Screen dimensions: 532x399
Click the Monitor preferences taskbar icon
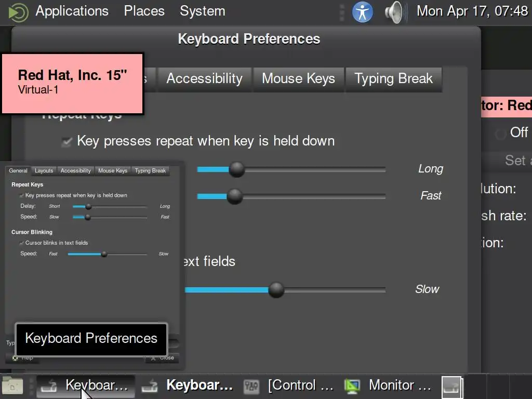[352, 385]
